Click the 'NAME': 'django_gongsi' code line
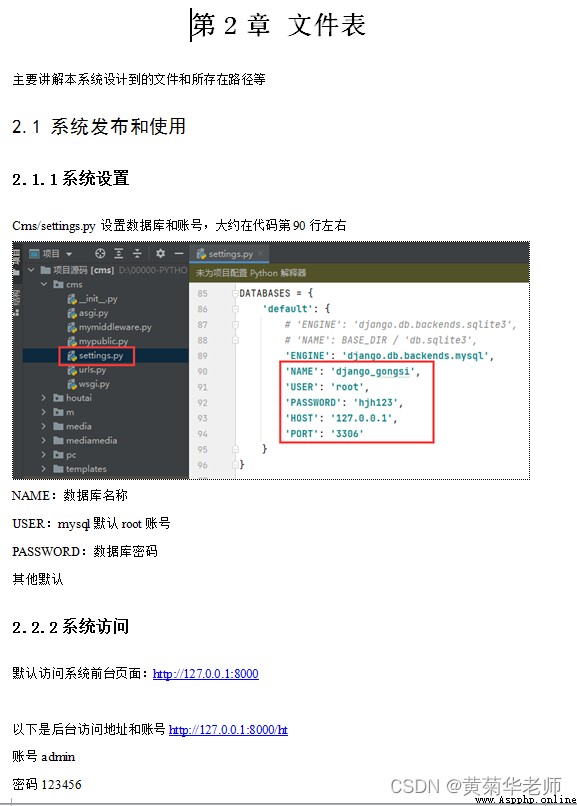This screenshot has width=577, height=806. [x=352, y=372]
